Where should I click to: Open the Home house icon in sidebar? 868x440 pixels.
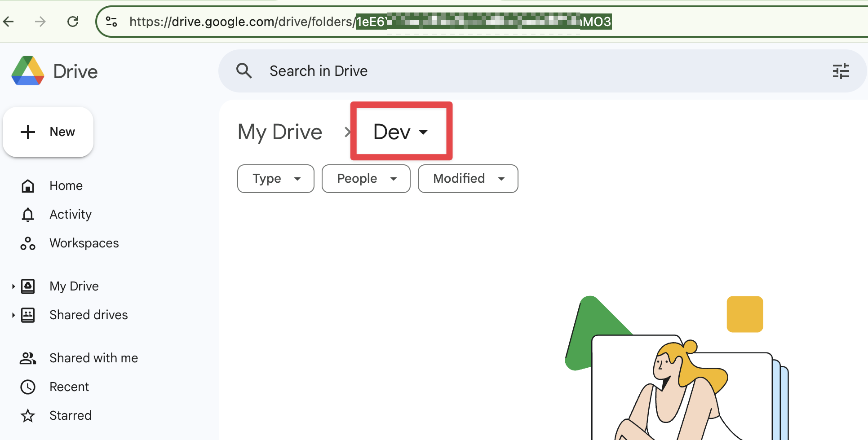pyautogui.click(x=28, y=185)
